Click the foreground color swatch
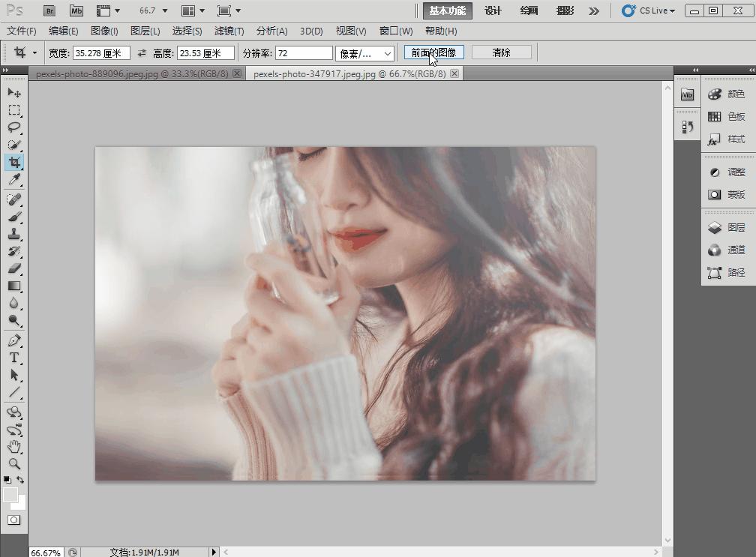The height and width of the screenshot is (557, 756). coord(10,495)
